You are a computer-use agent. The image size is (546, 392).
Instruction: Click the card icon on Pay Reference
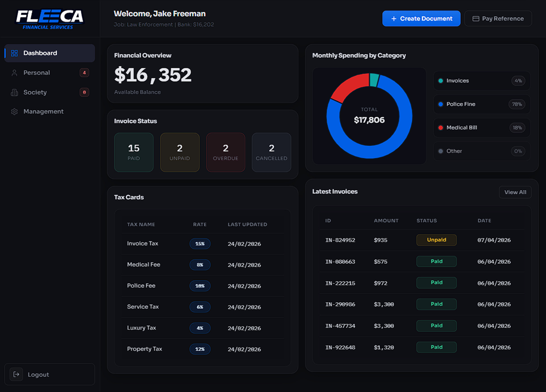(x=476, y=19)
